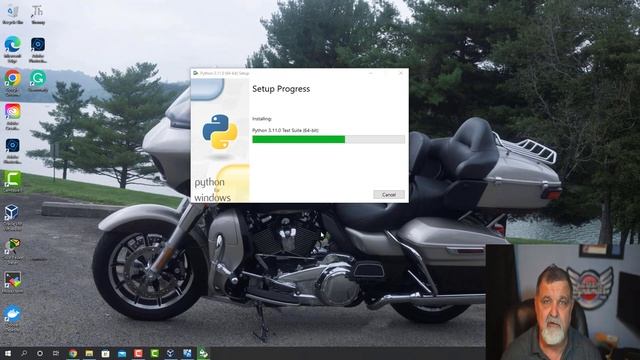Switch to the red recorder app on taskbar
Viewport: 640px width, 360px height.
(x=138, y=353)
